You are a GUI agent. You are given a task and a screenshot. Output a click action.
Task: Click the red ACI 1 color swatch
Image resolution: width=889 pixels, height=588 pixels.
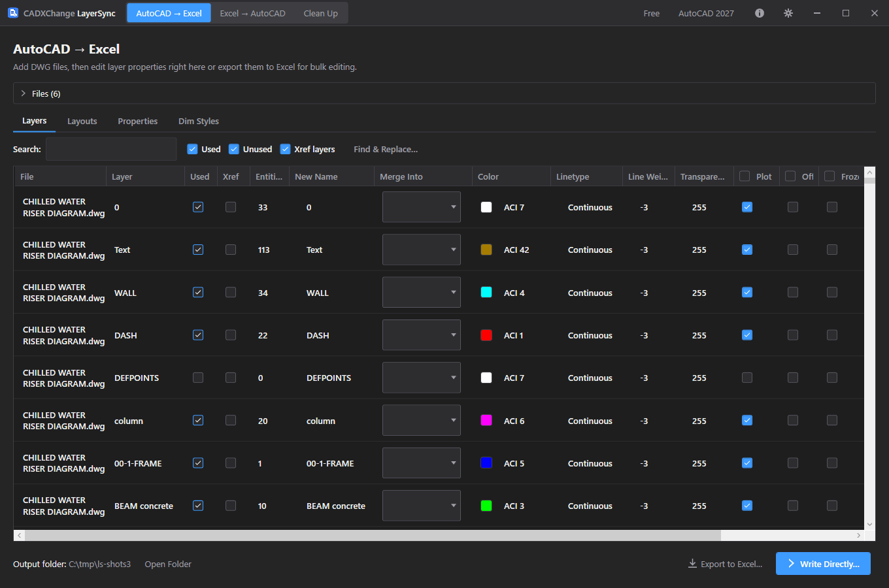486,335
